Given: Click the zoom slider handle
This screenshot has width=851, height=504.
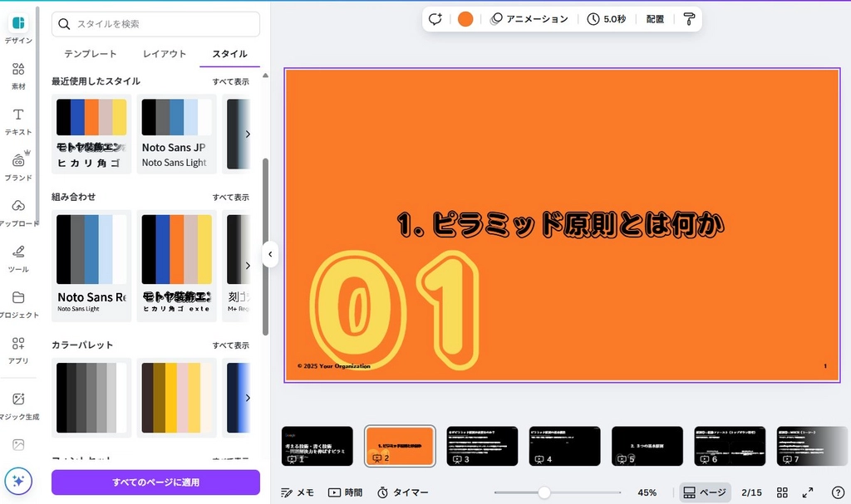Looking at the screenshot, I should [544, 492].
